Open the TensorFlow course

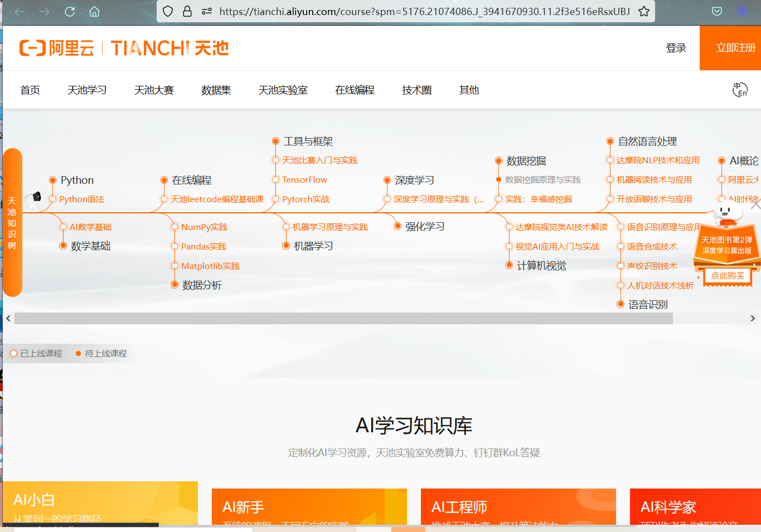tap(304, 180)
